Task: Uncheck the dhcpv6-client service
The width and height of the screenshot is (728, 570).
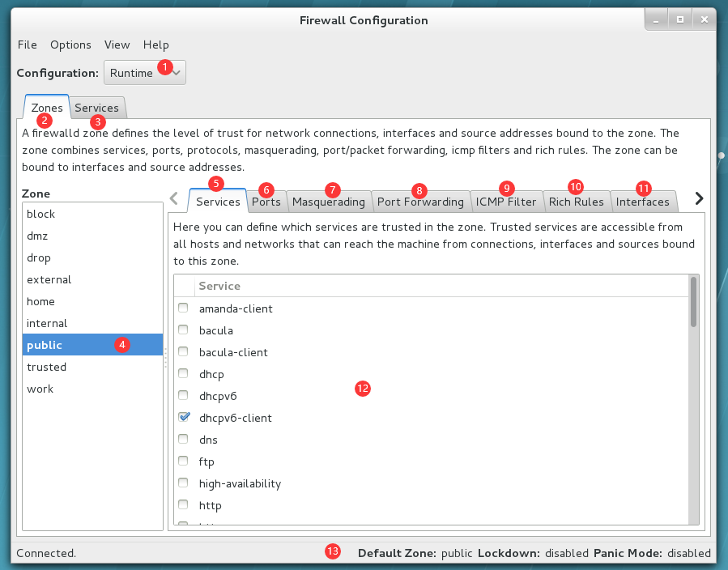Action: click(184, 417)
